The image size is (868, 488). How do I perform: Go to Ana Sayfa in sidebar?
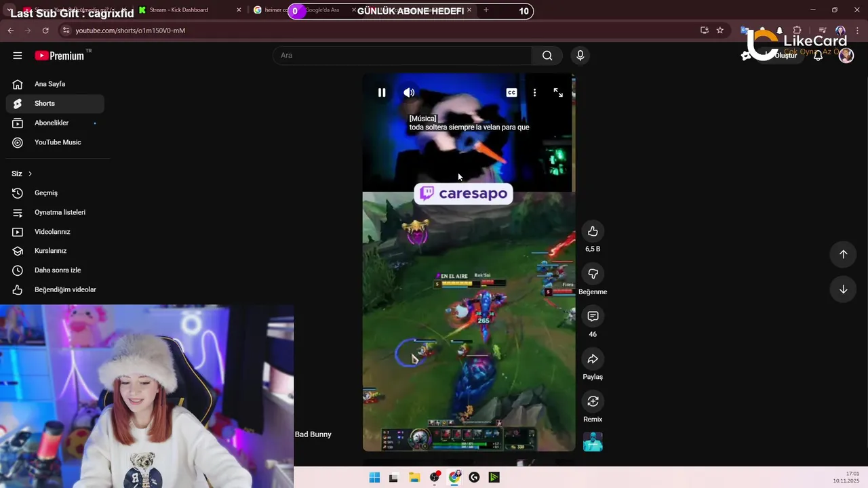click(x=55, y=84)
